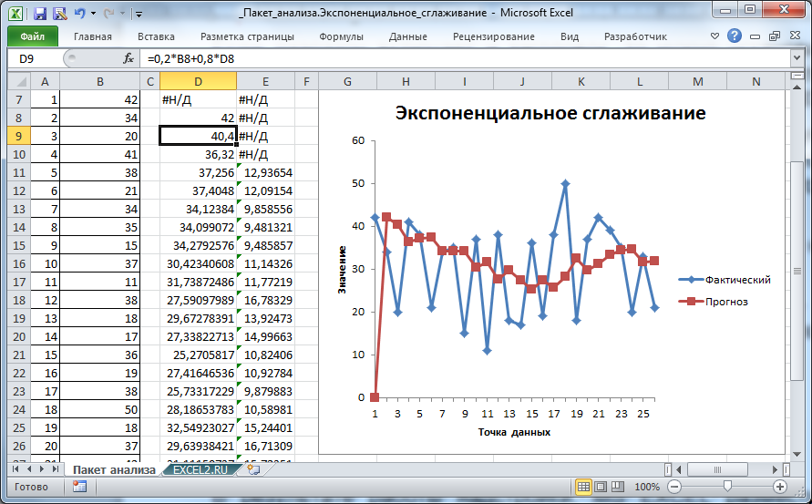Click the zoom in plus button
The image size is (812, 504).
pos(780,487)
